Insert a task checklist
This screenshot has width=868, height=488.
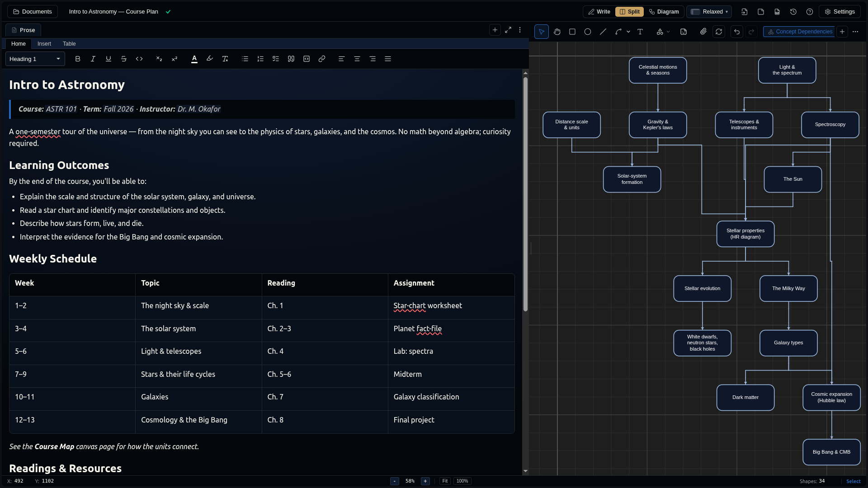[x=276, y=59]
